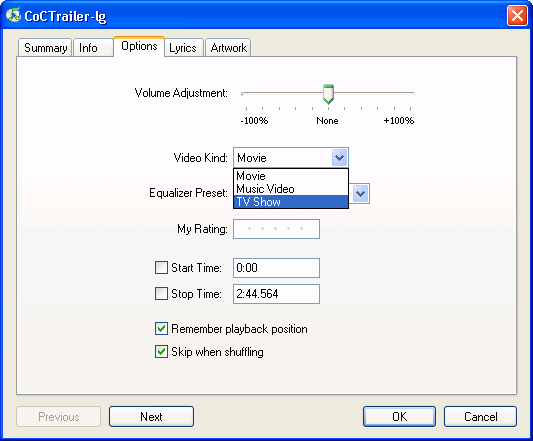Screen dimensions: 533x441
Task: Switch to the Summary tab
Action: 45,48
